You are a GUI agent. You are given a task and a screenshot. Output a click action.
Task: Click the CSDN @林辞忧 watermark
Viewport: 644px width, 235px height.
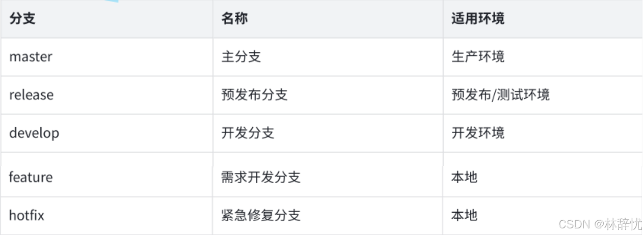(600, 224)
